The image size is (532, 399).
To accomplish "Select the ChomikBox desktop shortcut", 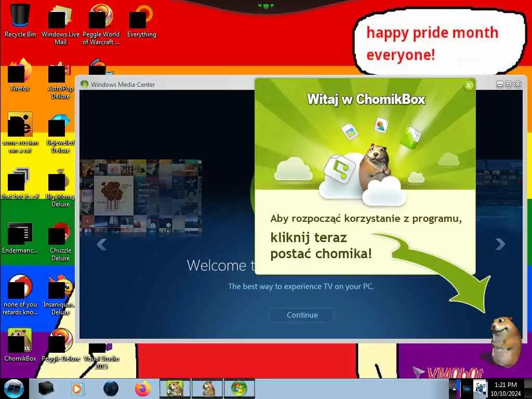I will (20, 345).
